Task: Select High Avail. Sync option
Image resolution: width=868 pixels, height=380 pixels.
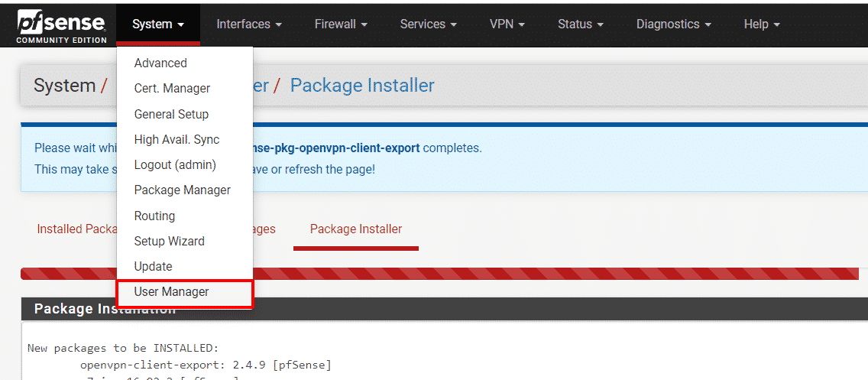Action: coord(177,140)
